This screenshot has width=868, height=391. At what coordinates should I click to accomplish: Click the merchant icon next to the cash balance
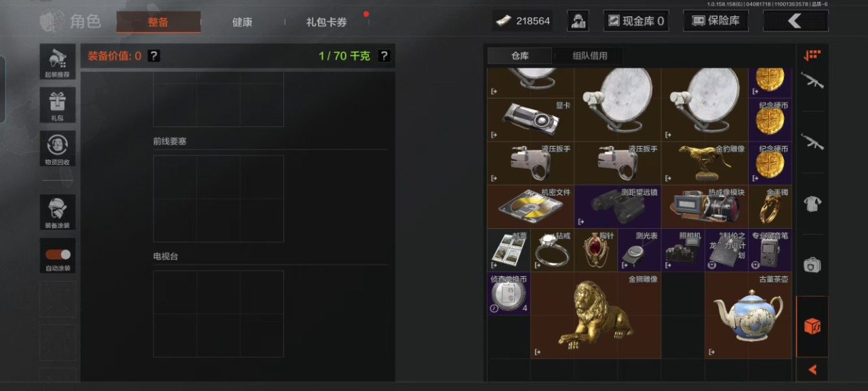point(578,21)
